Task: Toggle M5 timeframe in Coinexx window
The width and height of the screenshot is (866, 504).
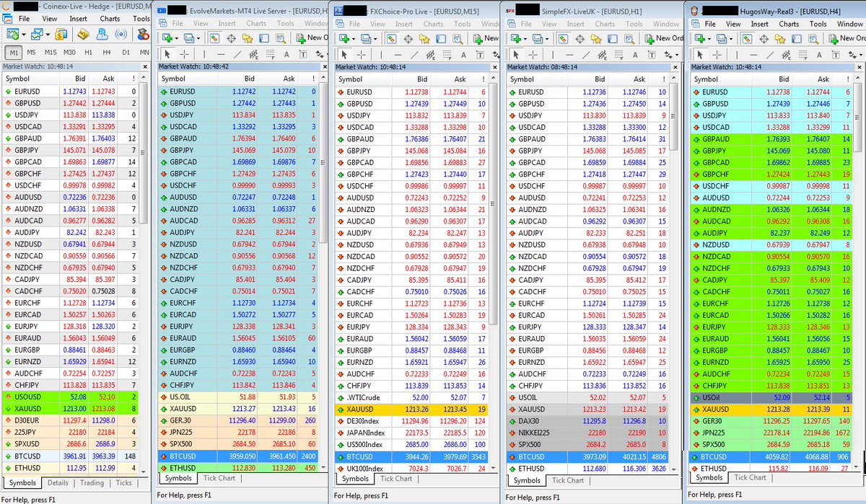Action: (32, 53)
